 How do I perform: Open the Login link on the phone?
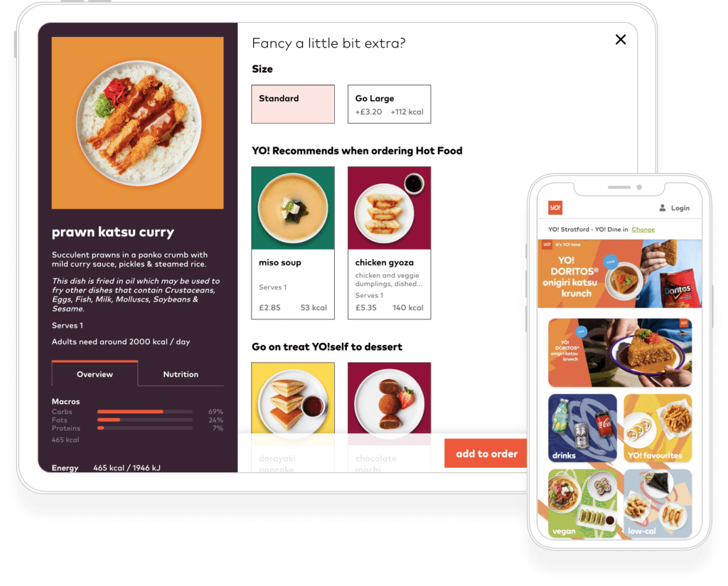click(680, 208)
